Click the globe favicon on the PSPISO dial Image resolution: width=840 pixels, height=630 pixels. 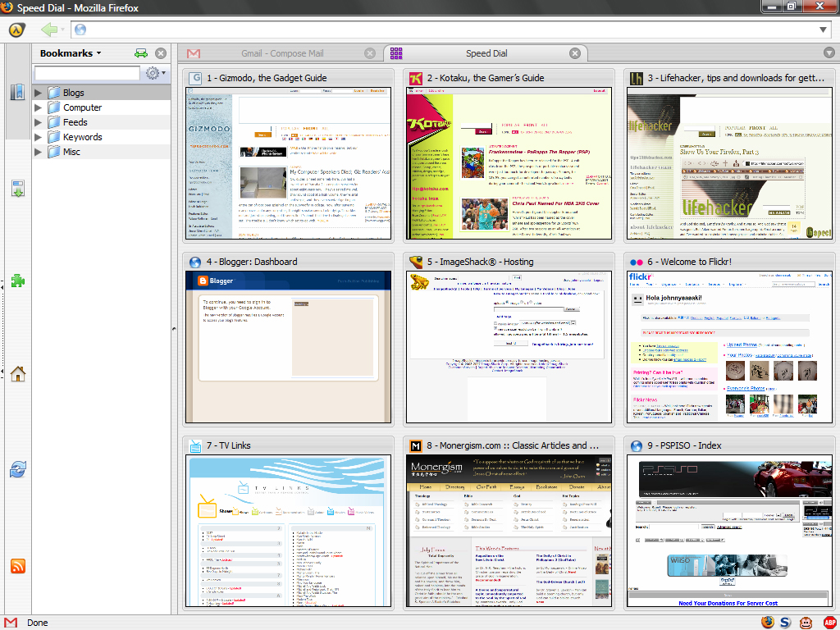[637, 445]
